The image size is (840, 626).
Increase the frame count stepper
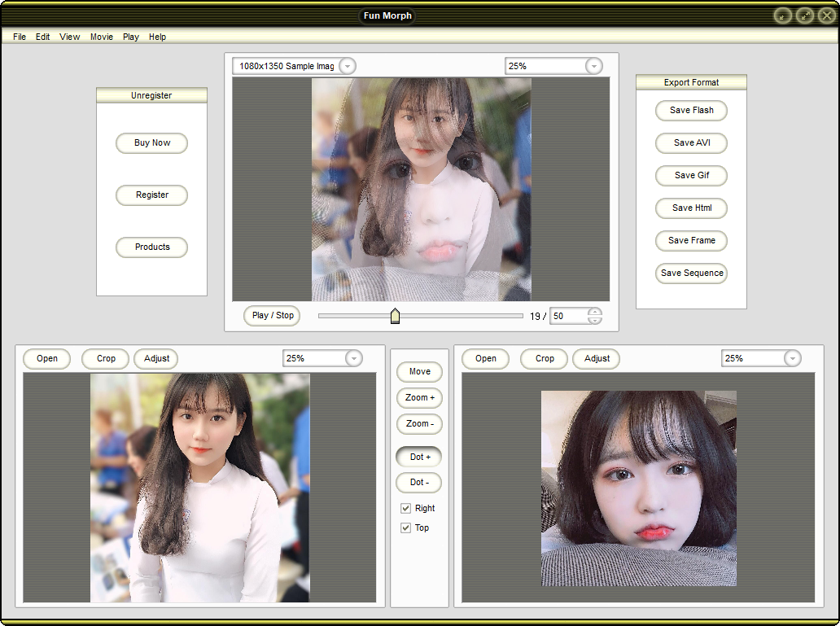(595, 312)
